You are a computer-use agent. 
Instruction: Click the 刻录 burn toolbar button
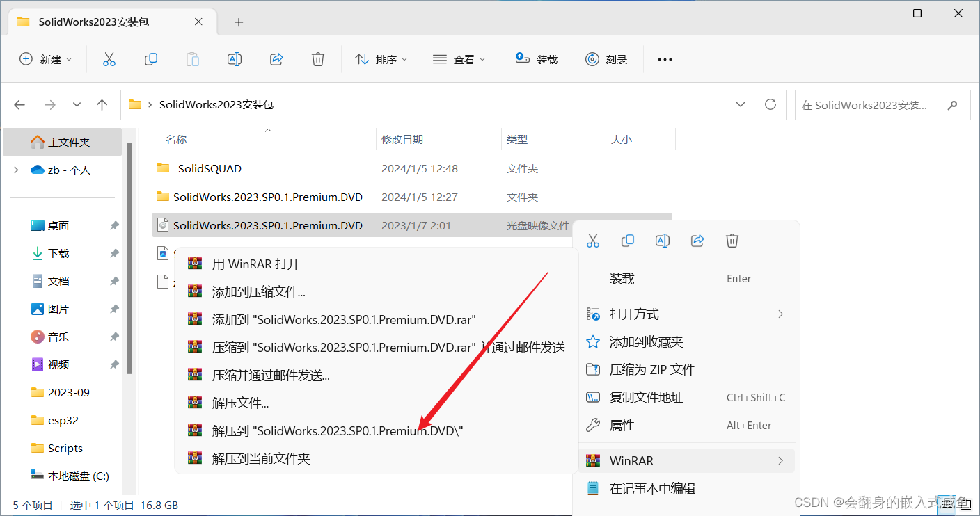point(606,59)
